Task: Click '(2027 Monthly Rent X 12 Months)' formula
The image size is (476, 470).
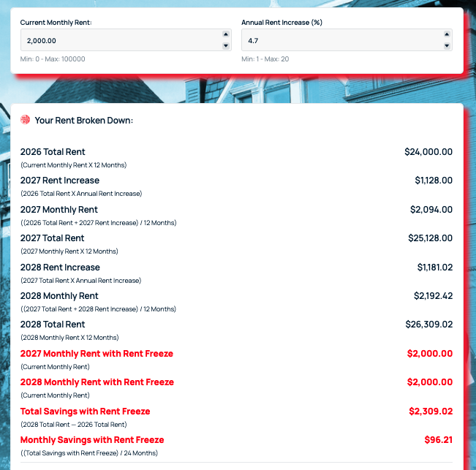Action: (69, 251)
